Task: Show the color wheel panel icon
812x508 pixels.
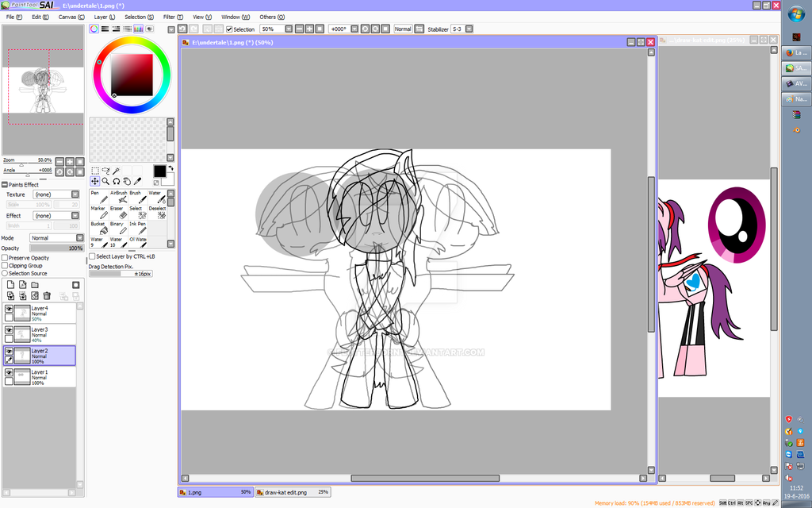Action: tap(94, 29)
